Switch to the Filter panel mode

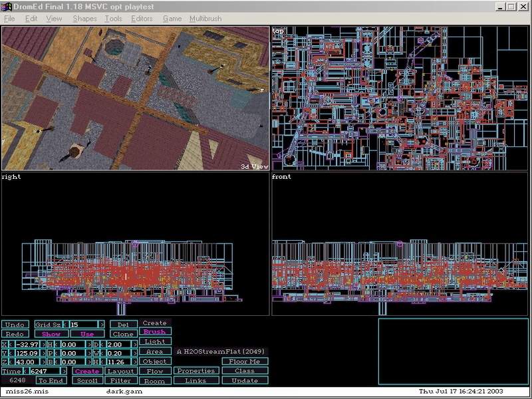[x=121, y=380]
